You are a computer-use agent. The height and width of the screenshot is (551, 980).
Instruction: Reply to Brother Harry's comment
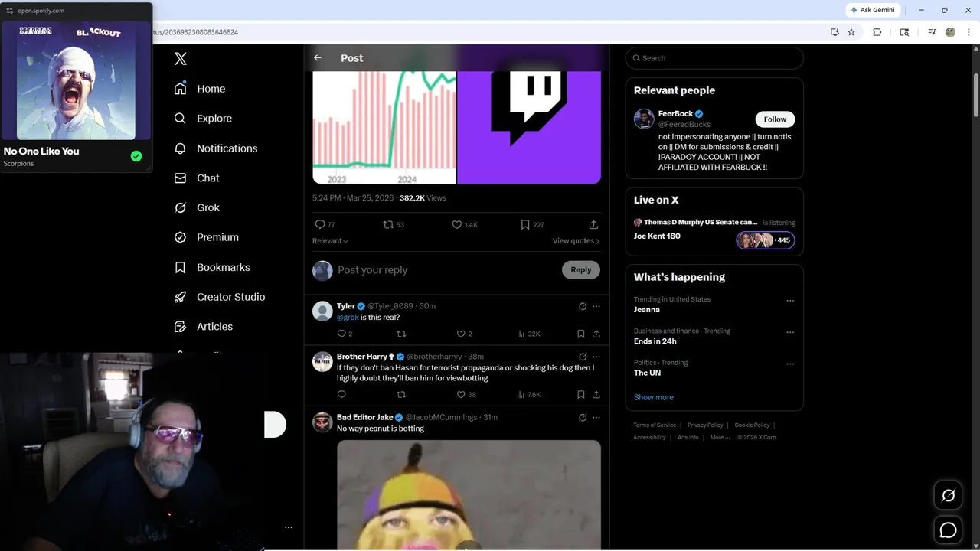[x=341, y=395]
